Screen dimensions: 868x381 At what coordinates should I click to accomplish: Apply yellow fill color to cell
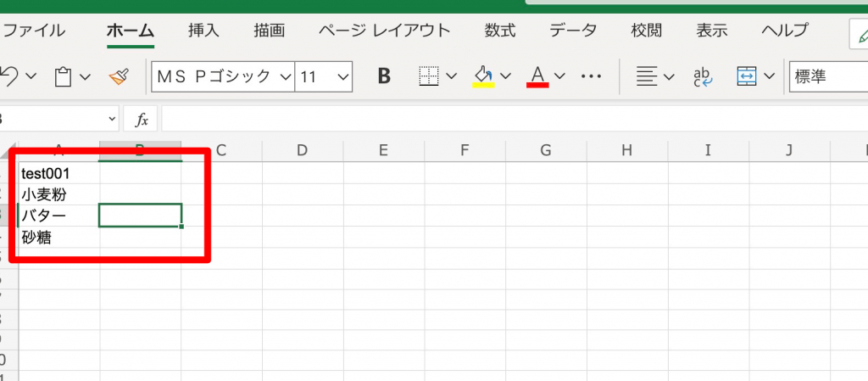pos(483,76)
